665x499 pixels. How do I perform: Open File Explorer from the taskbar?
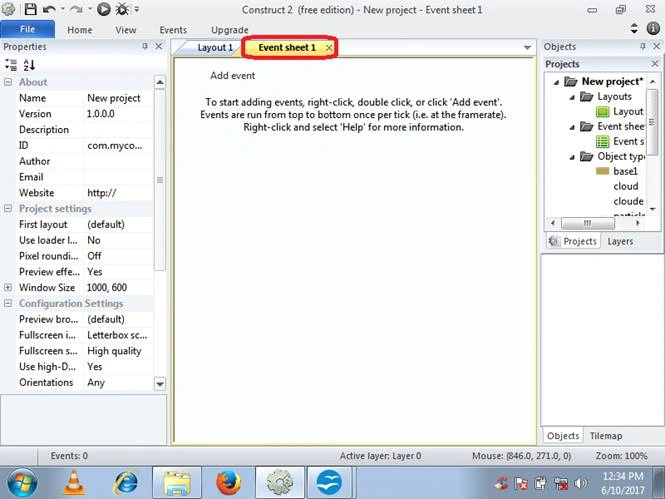pos(177,483)
